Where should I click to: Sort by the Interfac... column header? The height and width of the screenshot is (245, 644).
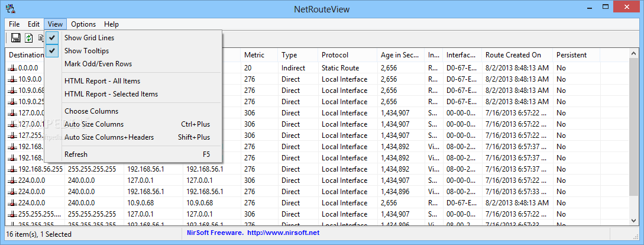pos(462,55)
